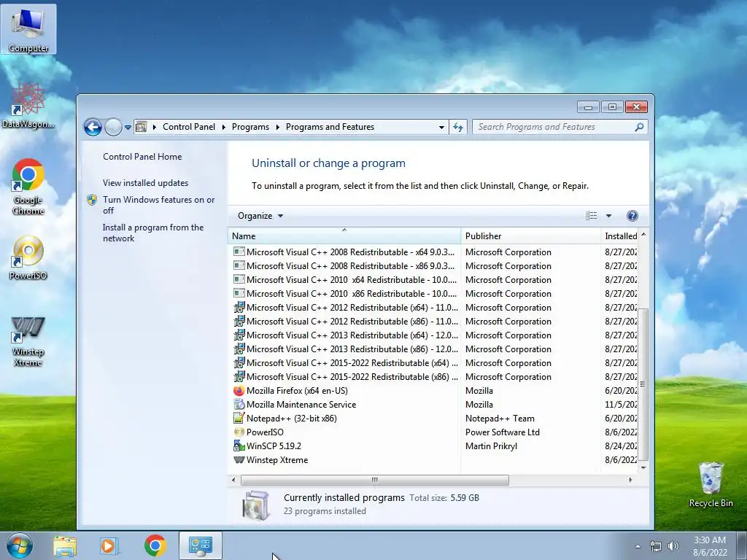Click the Control Panel icon in the address bar
Image resolution: width=747 pixels, height=560 pixels.
pos(141,127)
